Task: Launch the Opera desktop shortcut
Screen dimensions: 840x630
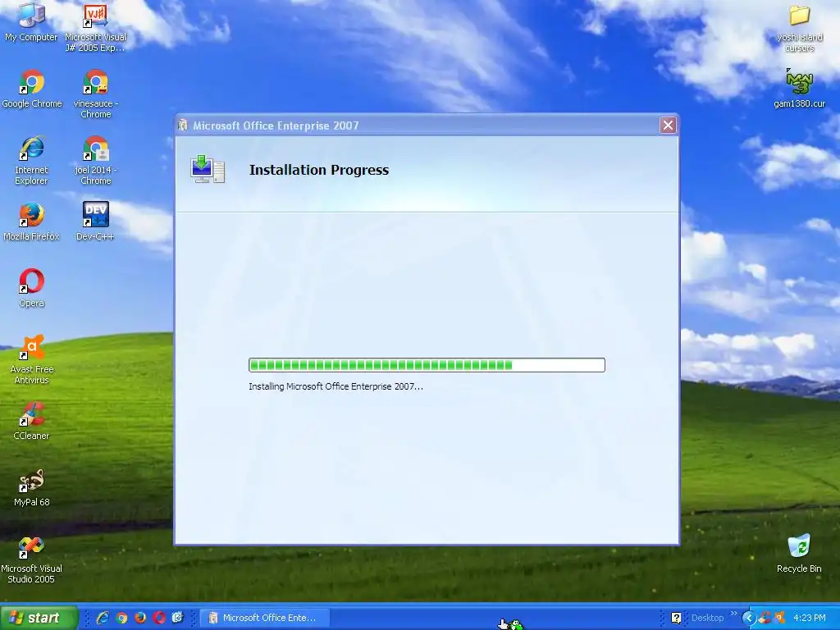Action: point(32,288)
